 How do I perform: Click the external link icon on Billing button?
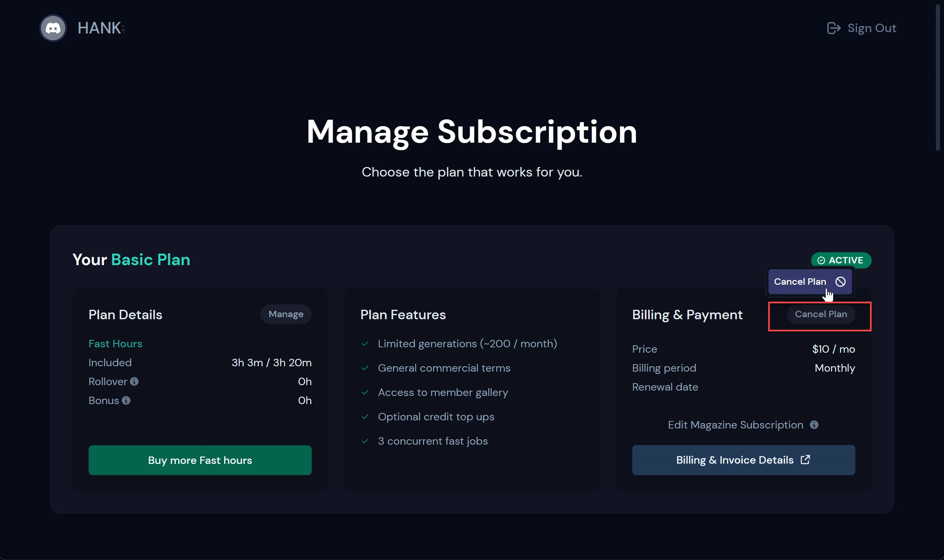[x=805, y=460]
